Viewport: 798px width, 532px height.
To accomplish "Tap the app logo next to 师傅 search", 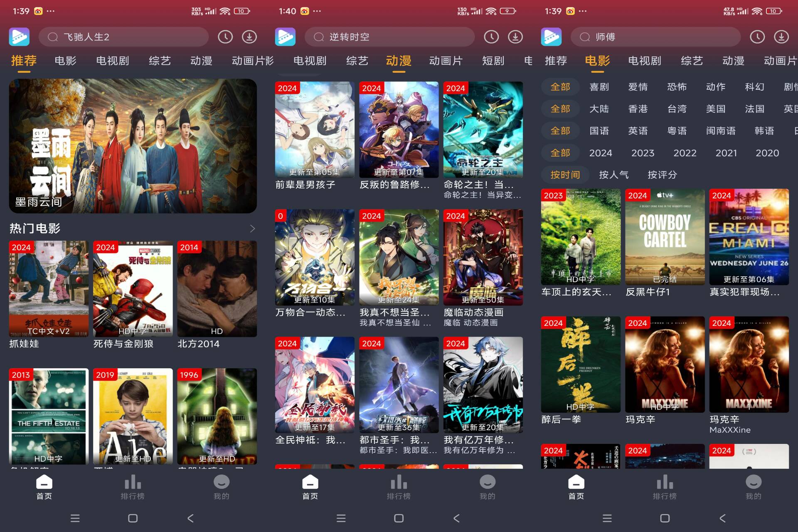I will [x=551, y=37].
